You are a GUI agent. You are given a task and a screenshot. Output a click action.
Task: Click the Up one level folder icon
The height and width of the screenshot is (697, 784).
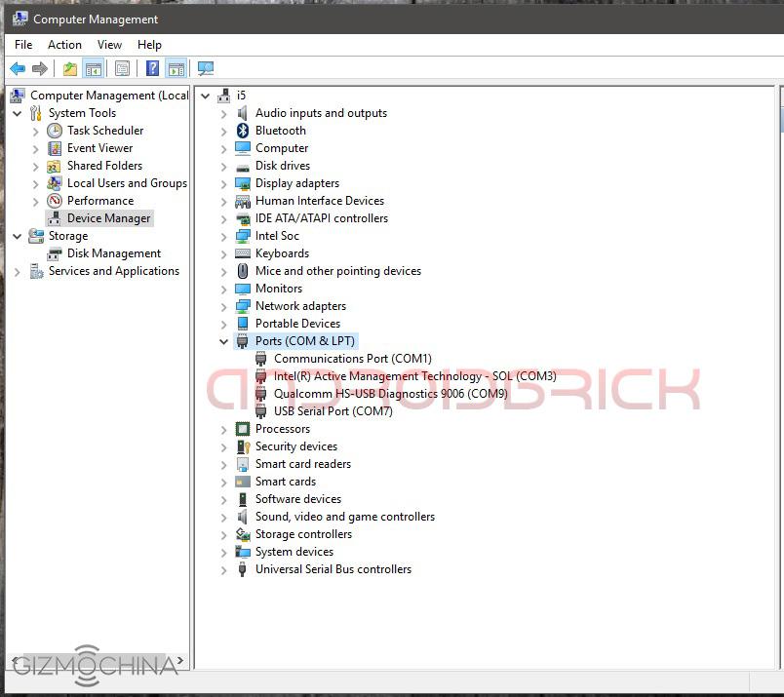coord(70,68)
